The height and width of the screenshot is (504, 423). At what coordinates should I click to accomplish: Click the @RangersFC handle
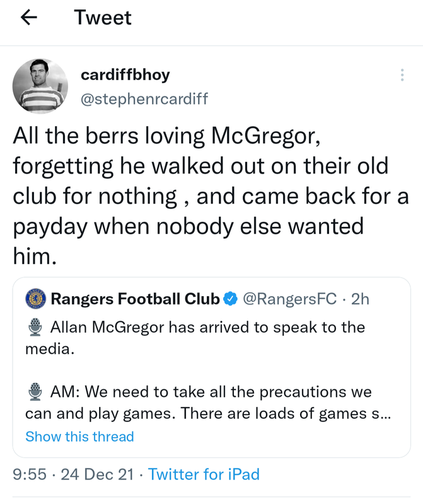290,299
